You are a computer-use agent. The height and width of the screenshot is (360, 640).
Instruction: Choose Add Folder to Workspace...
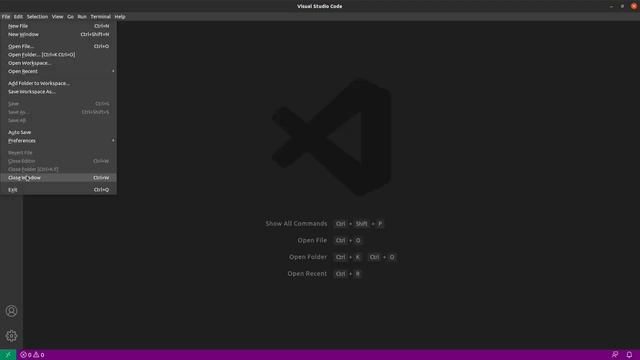tap(58, 83)
